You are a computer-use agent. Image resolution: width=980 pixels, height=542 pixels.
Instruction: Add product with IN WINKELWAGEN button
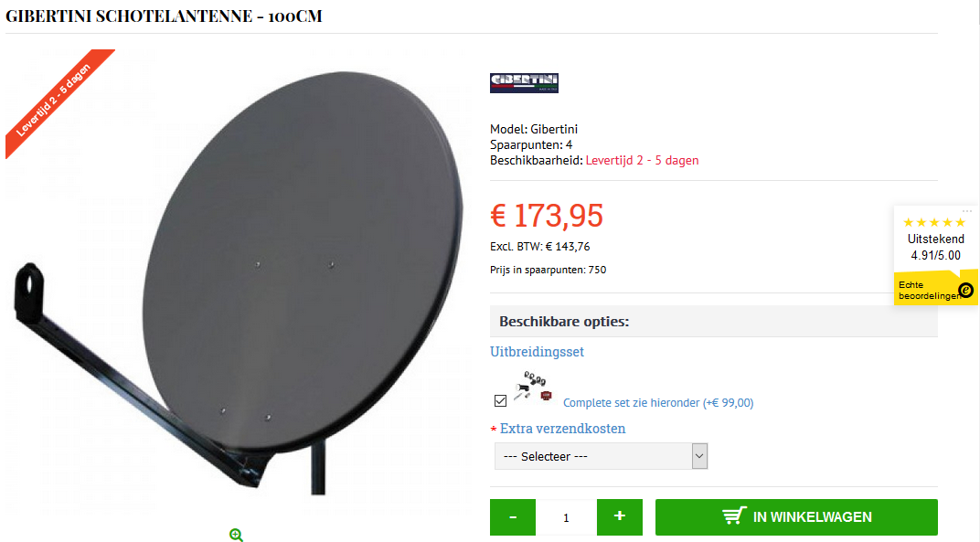[796, 517]
